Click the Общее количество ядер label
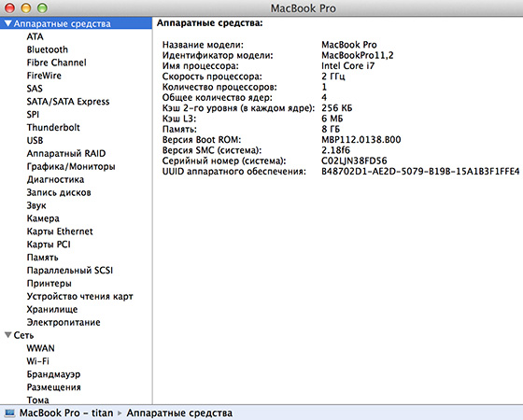The height and width of the screenshot is (420, 523). pyautogui.click(x=217, y=97)
